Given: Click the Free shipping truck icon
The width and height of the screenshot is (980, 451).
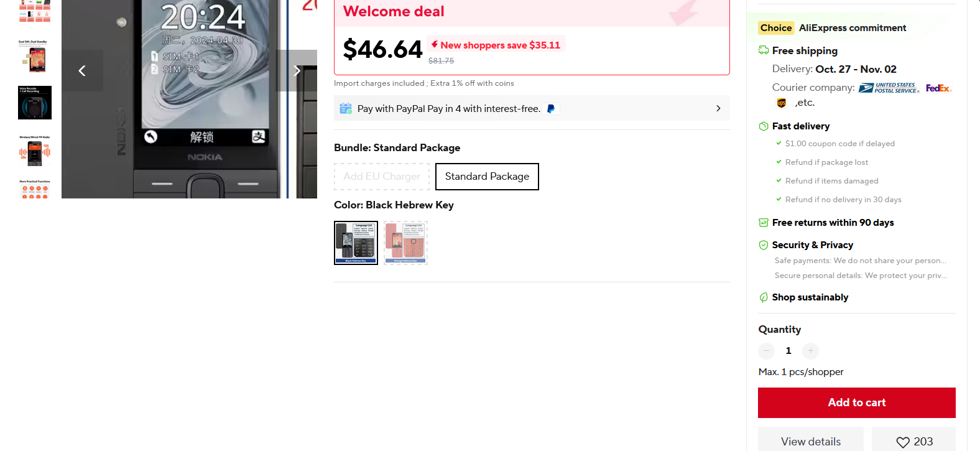Looking at the screenshot, I should pyautogui.click(x=764, y=50).
